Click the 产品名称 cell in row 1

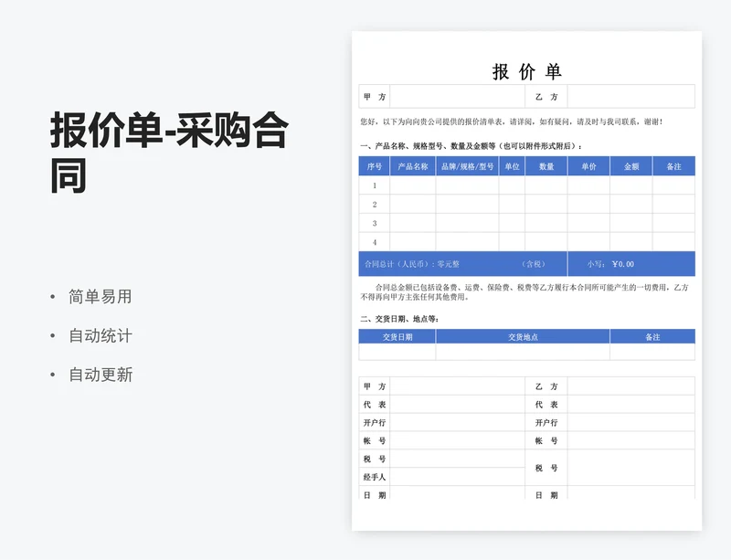pos(413,185)
